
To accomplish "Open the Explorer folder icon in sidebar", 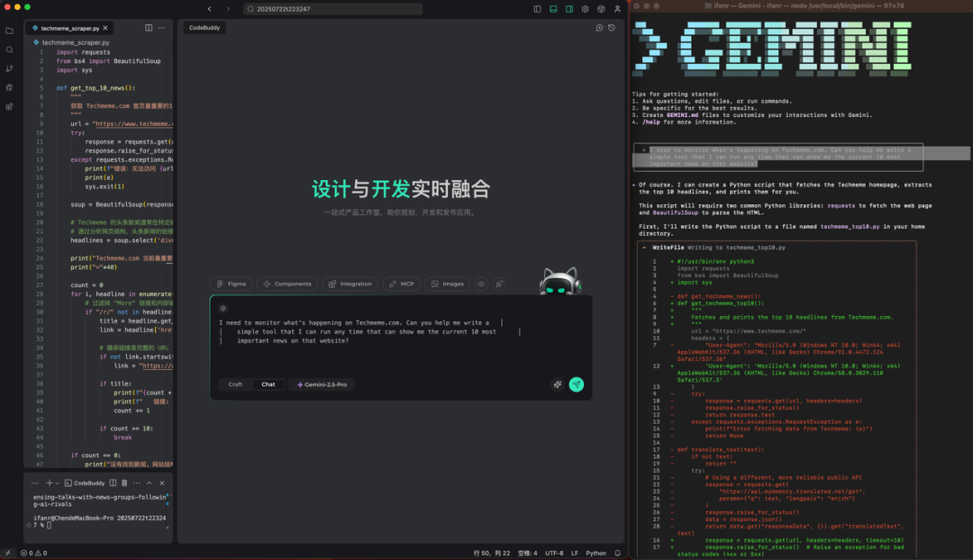I will click(9, 31).
